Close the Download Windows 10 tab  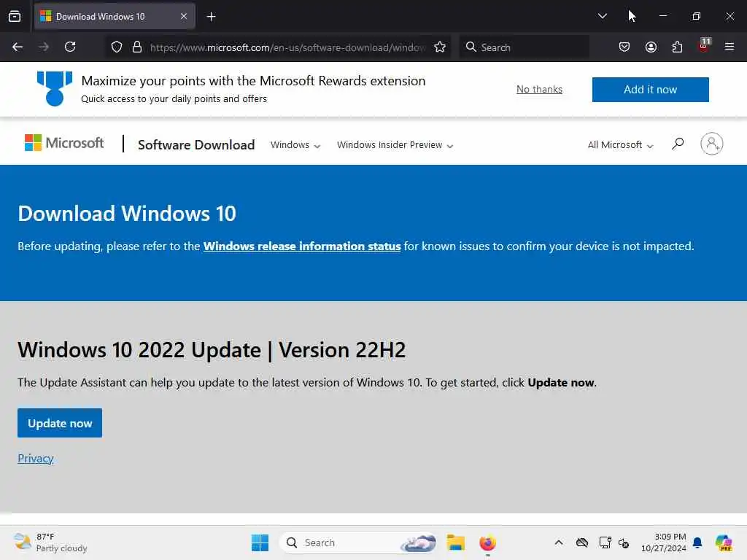184,16
